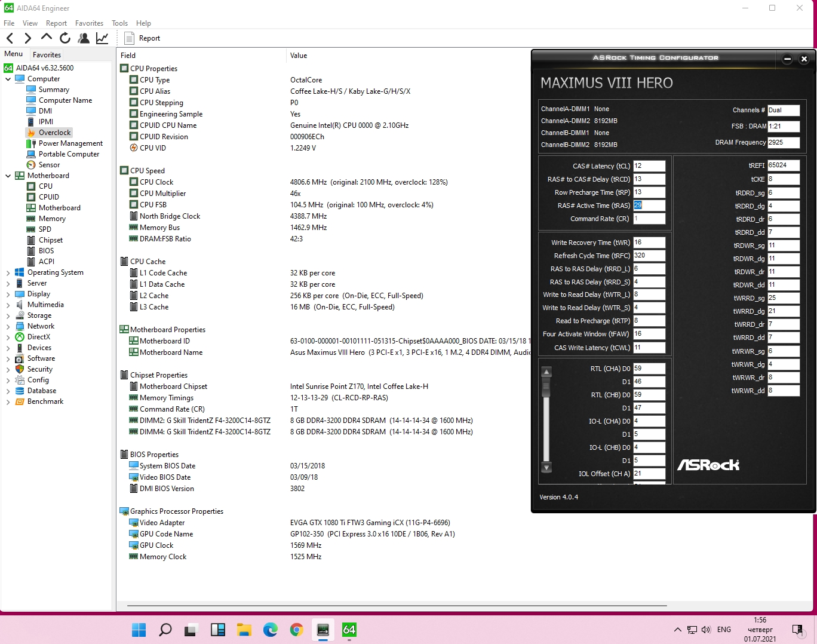The width and height of the screenshot is (817, 644).
Task: Open the File menu
Action: point(9,23)
